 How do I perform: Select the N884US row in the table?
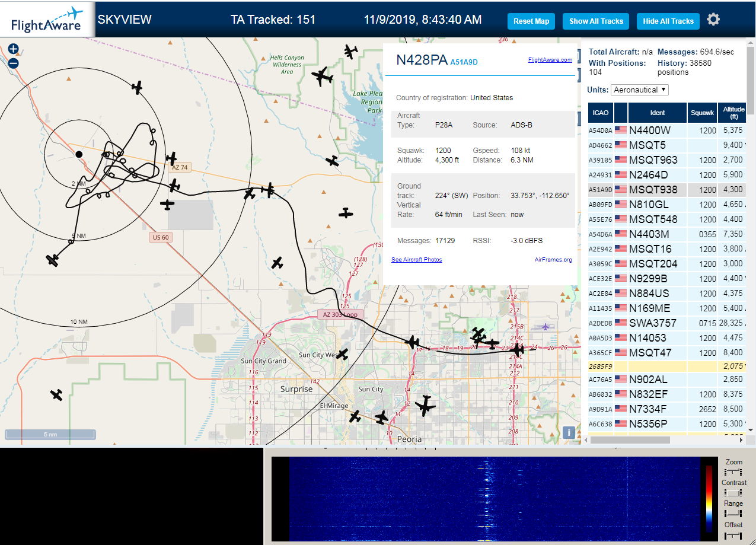667,294
